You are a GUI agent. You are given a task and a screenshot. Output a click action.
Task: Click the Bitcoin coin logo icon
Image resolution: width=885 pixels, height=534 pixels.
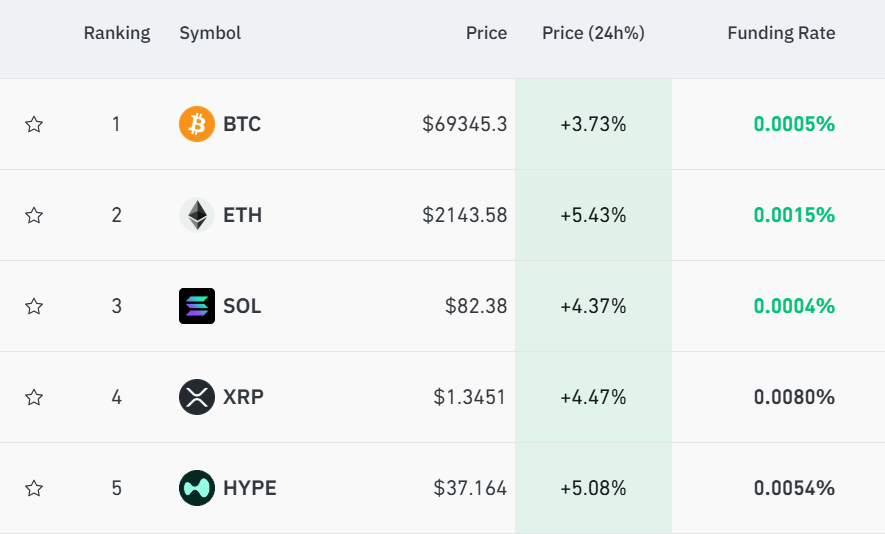click(x=196, y=125)
